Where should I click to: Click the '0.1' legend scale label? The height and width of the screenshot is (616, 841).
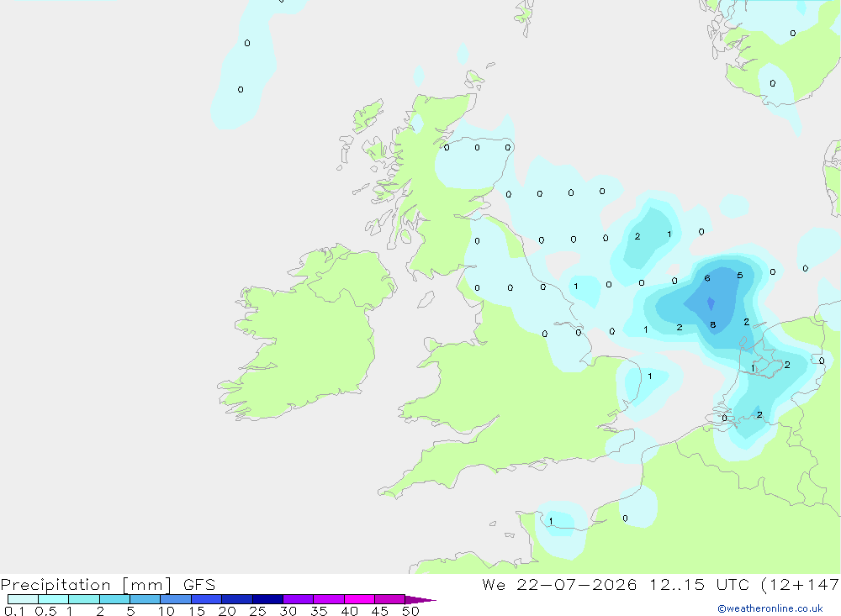[14, 611]
